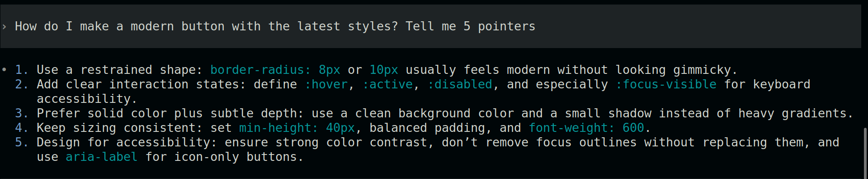Click the ':disabled' highlighted code
The height and width of the screenshot is (179, 868).
[460, 84]
